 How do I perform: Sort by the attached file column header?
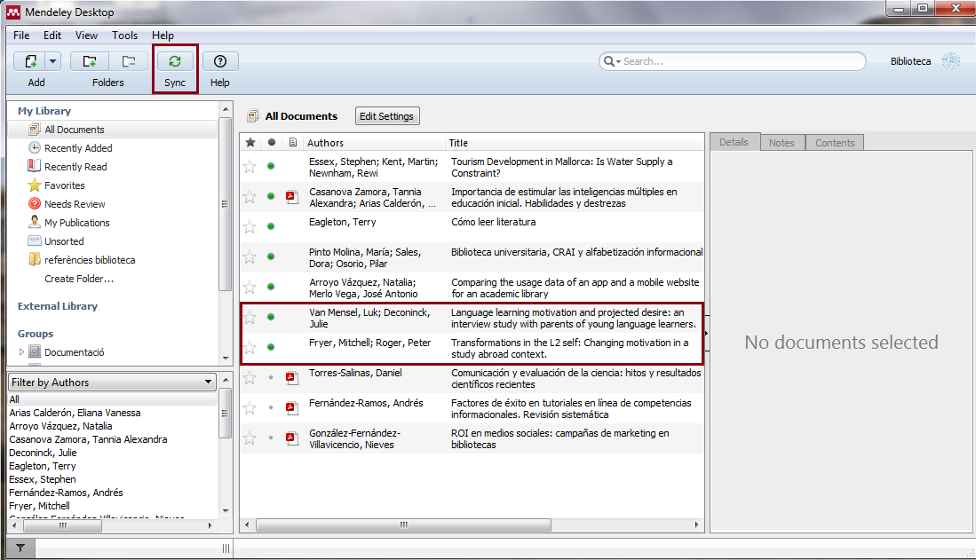pos(292,143)
